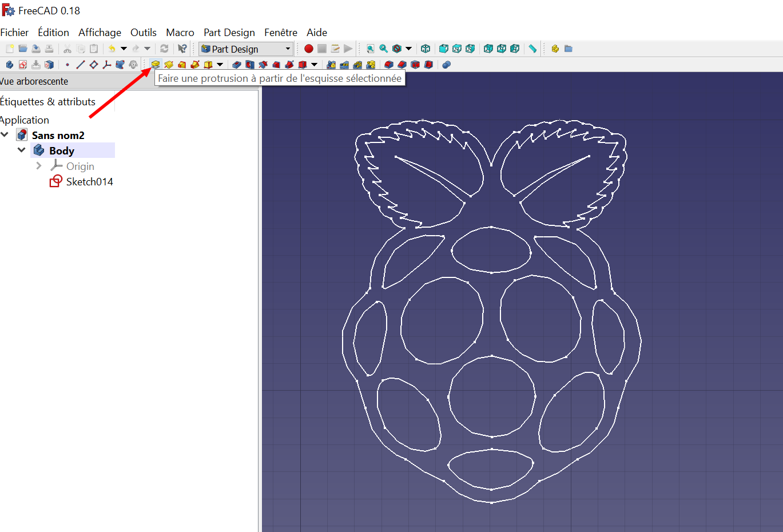The width and height of the screenshot is (783, 532).
Task: Click the Create new sketch icon
Action: (x=23, y=65)
